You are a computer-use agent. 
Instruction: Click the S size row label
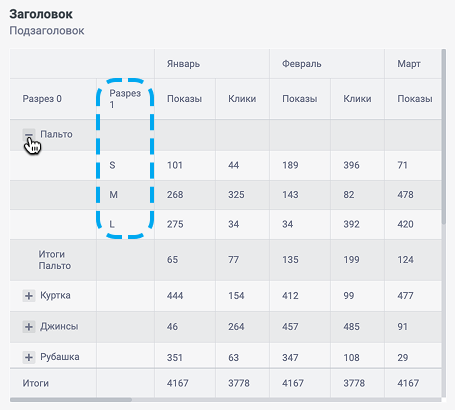(112, 165)
